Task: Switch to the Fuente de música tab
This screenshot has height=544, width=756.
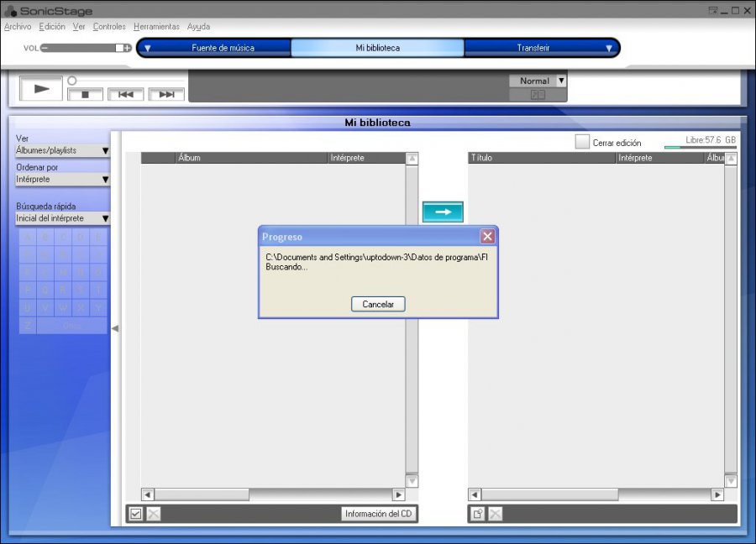Action: [223, 48]
